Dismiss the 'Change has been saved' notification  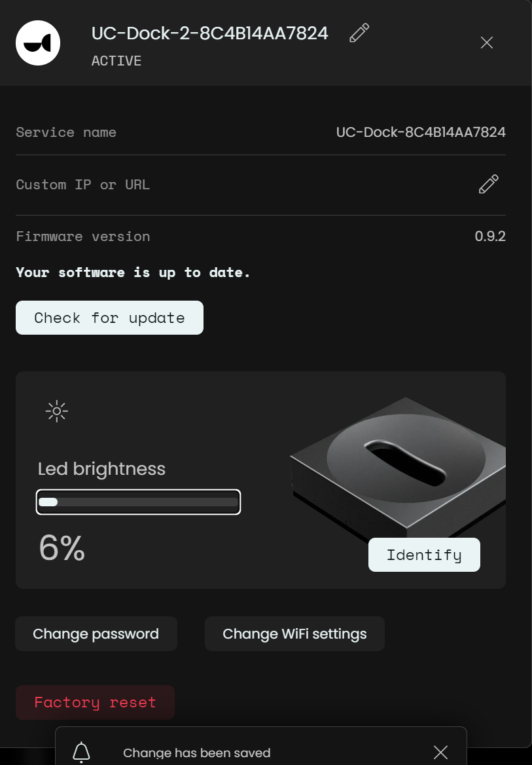(x=440, y=752)
